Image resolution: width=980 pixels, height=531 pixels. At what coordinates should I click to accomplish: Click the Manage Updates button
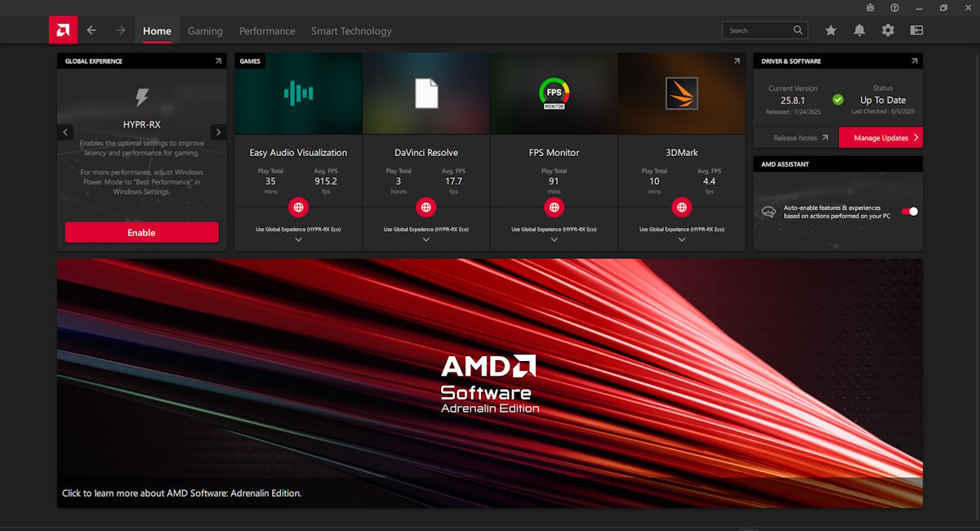(880, 137)
